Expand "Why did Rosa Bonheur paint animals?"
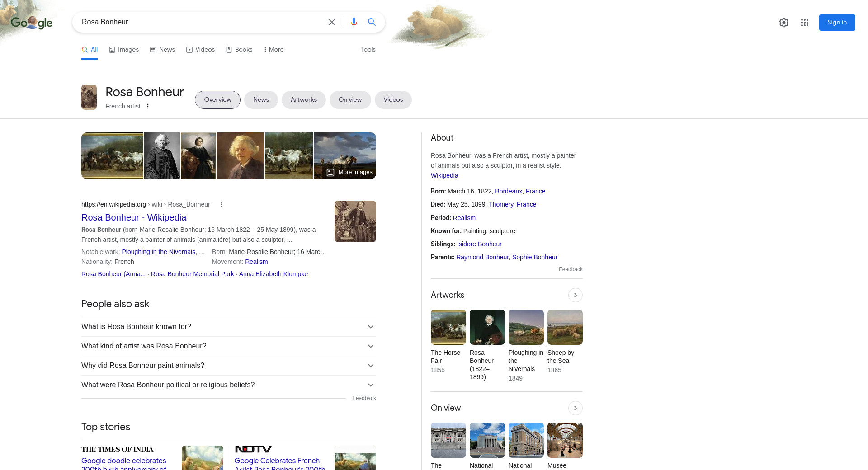This screenshot has height=470, width=868. (x=228, y=366)
